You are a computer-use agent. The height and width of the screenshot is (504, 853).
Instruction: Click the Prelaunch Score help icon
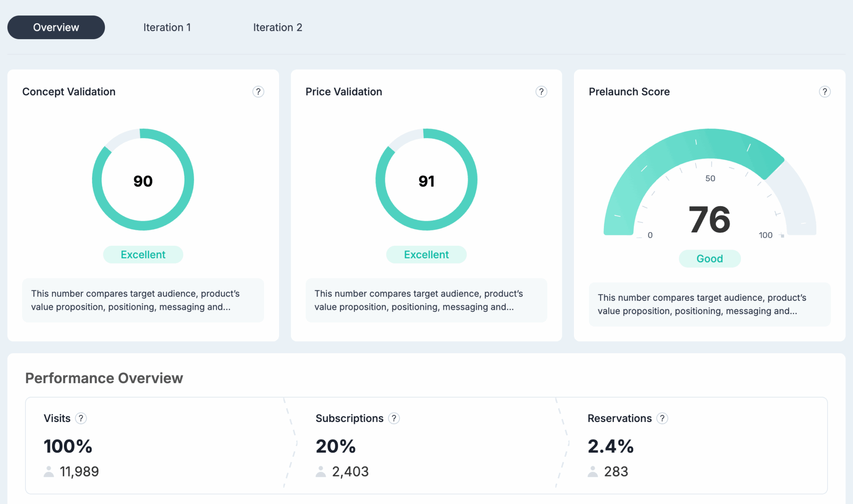pos(824,92)
